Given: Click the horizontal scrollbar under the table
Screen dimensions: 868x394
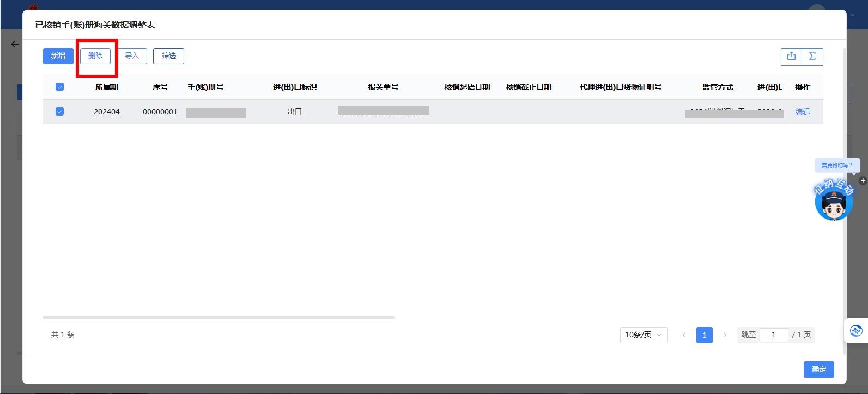Looking at the screenshot, I should [x=218, y=317].
